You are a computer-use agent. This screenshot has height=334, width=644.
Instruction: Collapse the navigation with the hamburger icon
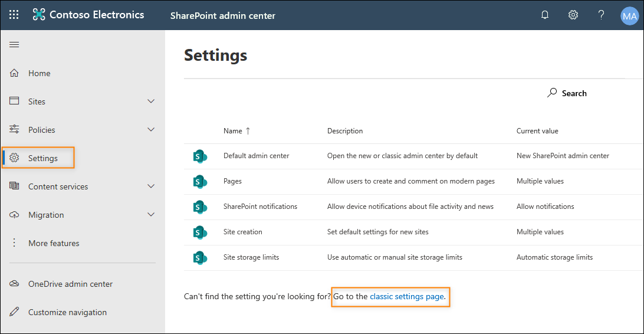pos(14,44)
